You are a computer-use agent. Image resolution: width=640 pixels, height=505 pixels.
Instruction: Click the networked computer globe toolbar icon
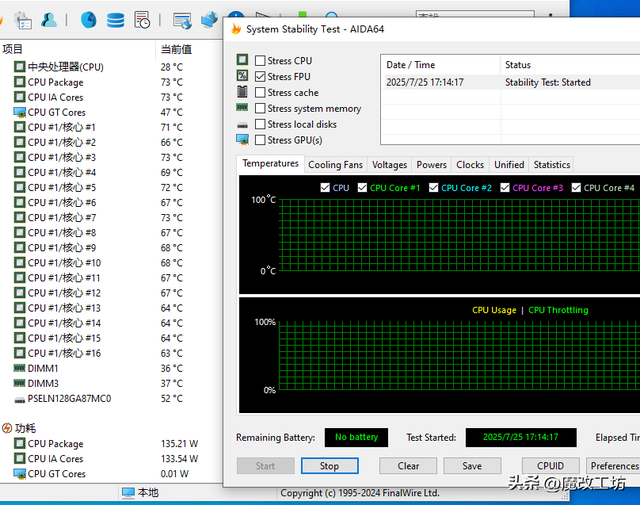[x=209, y=20]
